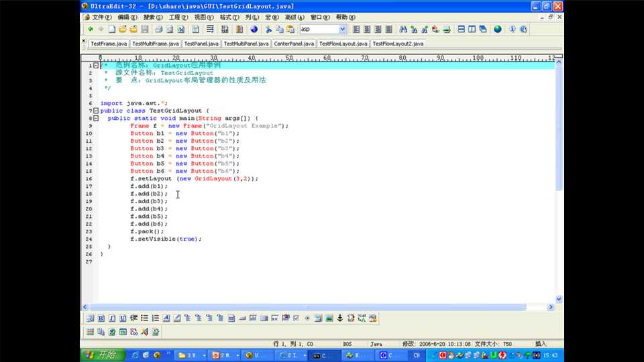Image resolution: width=644 pixels, height=362 pixels.
Task: Open the 编辑 (Edit) menu
Action: (x=127, y=17)
